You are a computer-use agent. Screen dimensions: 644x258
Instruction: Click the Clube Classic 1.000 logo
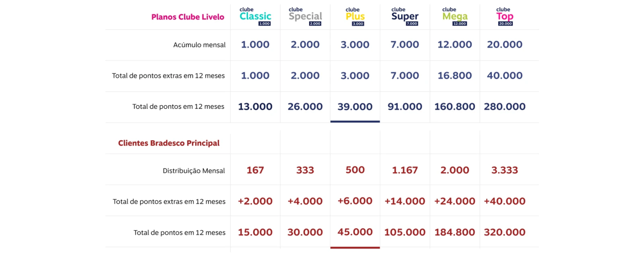(x=255, y=17)
